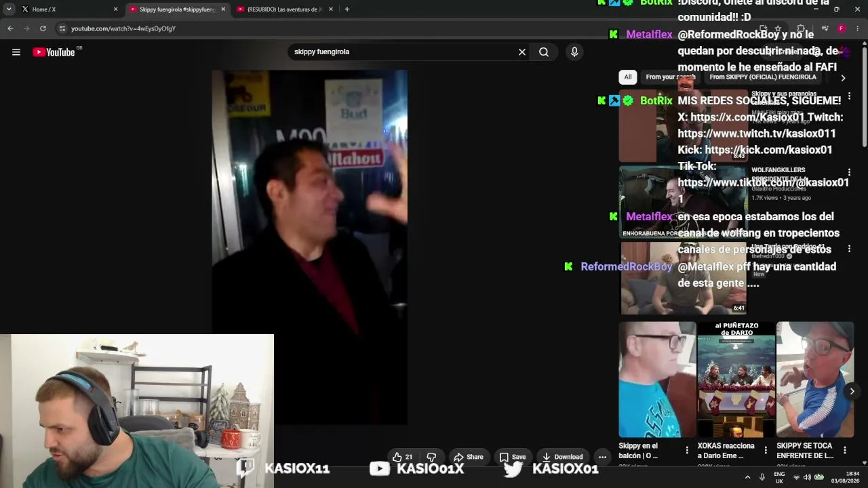Reload the YouTube page
The height and width of the screenshot is (488, 868).
43,28
